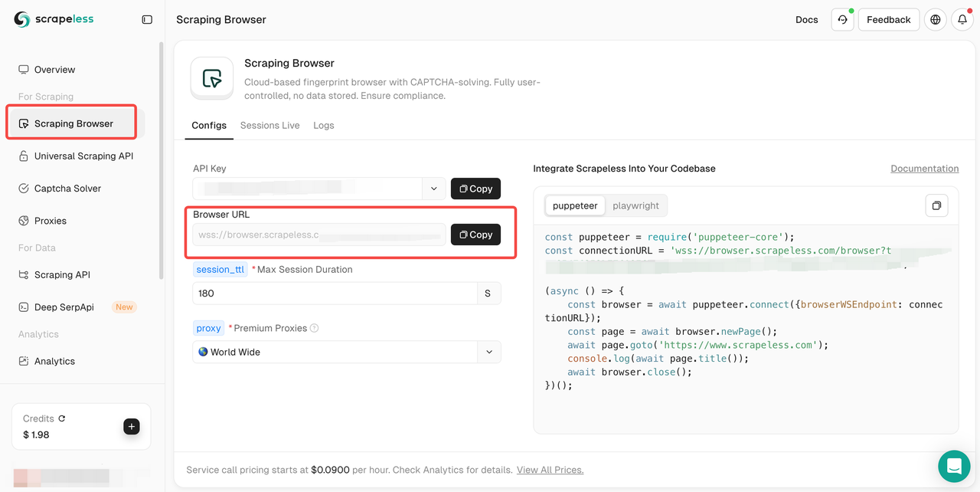Change language with the globe icon
The height and width of the screenshot is (492, 980).
936,20
